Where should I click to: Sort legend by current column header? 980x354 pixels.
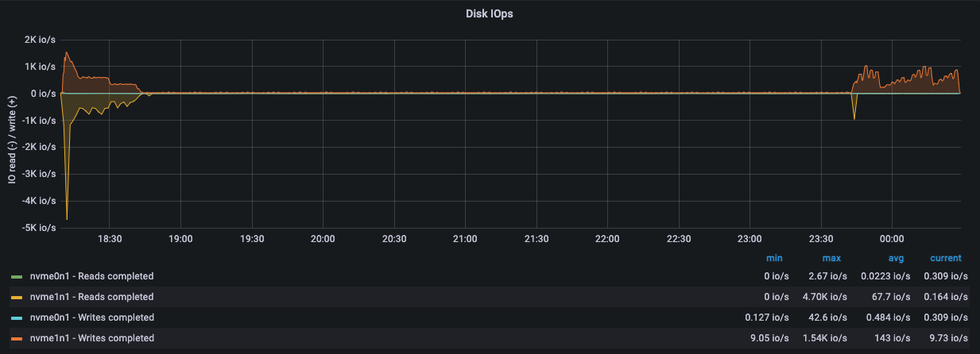[946, 258]
